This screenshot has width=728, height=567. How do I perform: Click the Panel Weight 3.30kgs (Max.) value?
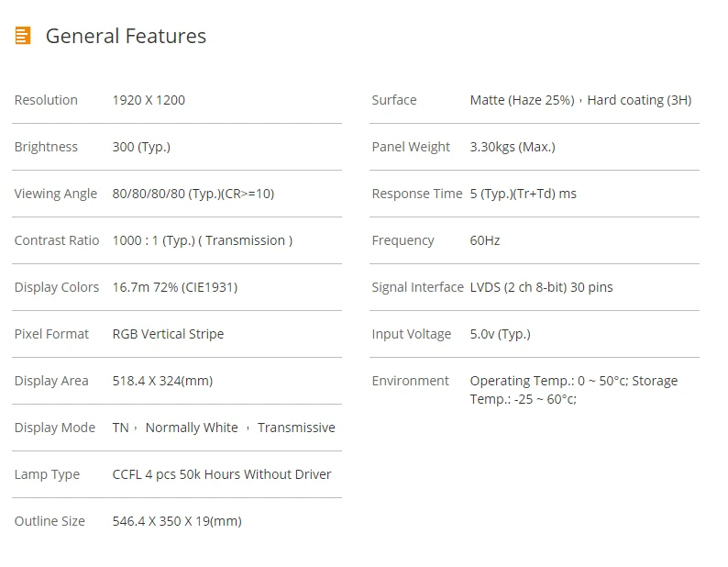(513, 147)
